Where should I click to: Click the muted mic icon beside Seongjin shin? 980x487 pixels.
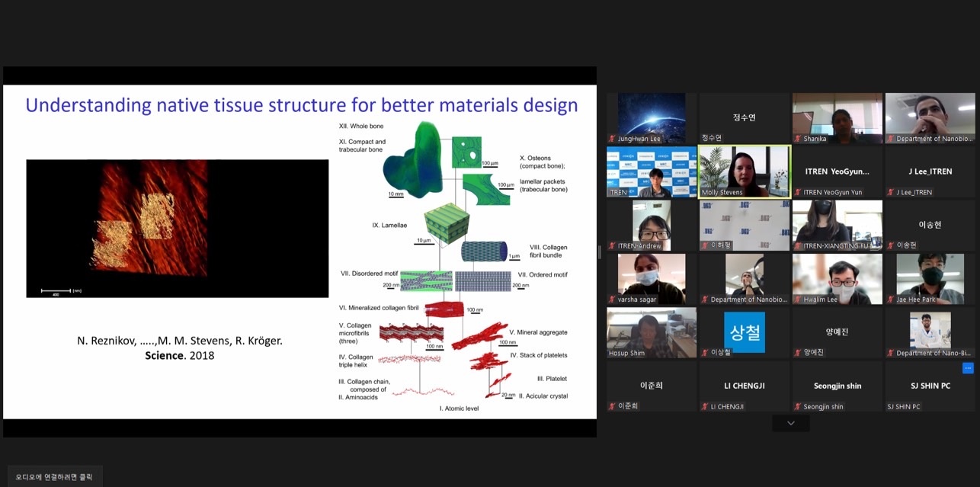(x=798, y=406)
